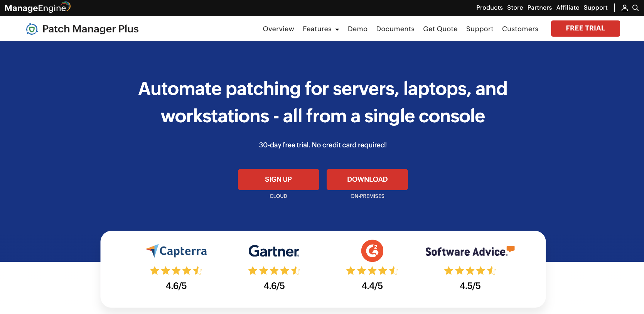Open the Store link

[515, 8]
